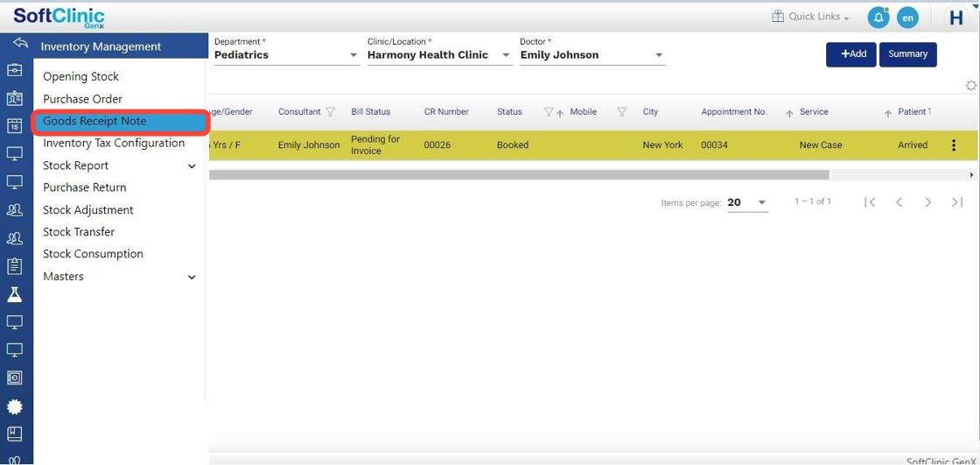The image size is (980, 465).
Task: Open the calendar icon in the sidebar
Action: point(15,126)
